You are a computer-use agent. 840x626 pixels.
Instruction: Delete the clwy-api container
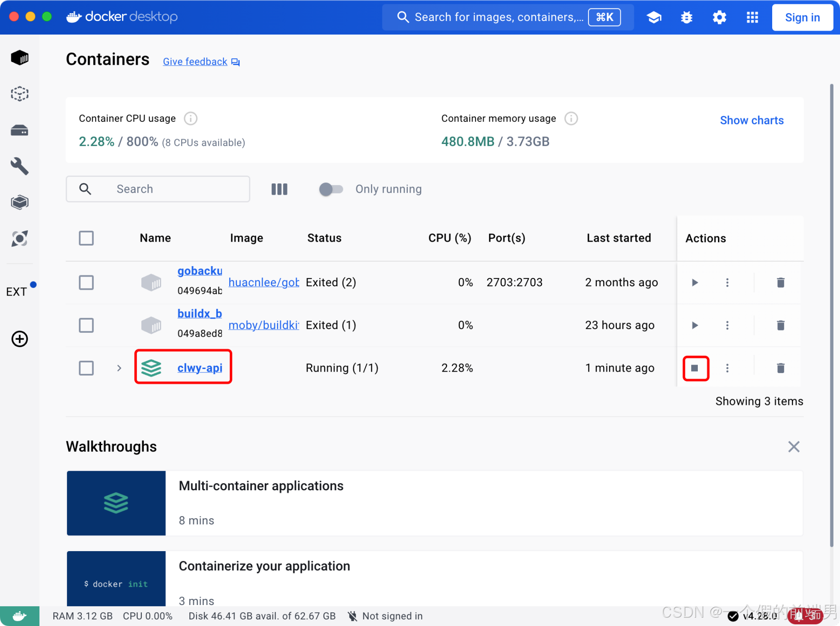point(780,368)
